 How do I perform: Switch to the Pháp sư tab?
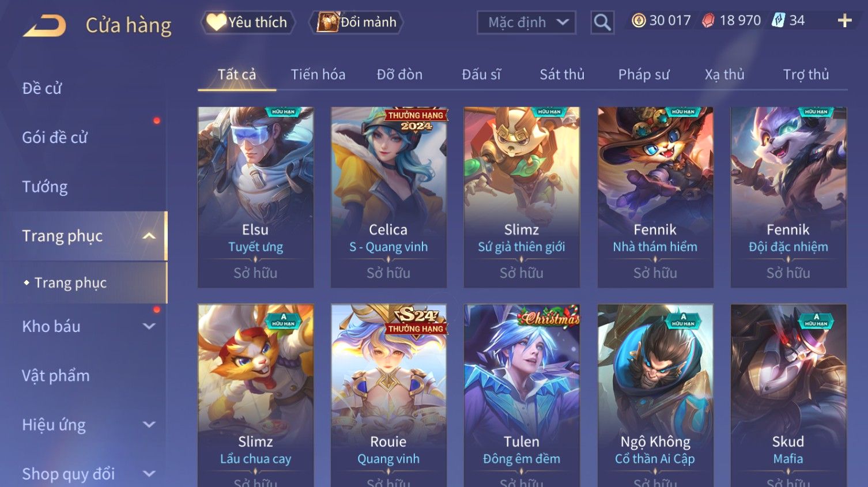coord(644,74)
